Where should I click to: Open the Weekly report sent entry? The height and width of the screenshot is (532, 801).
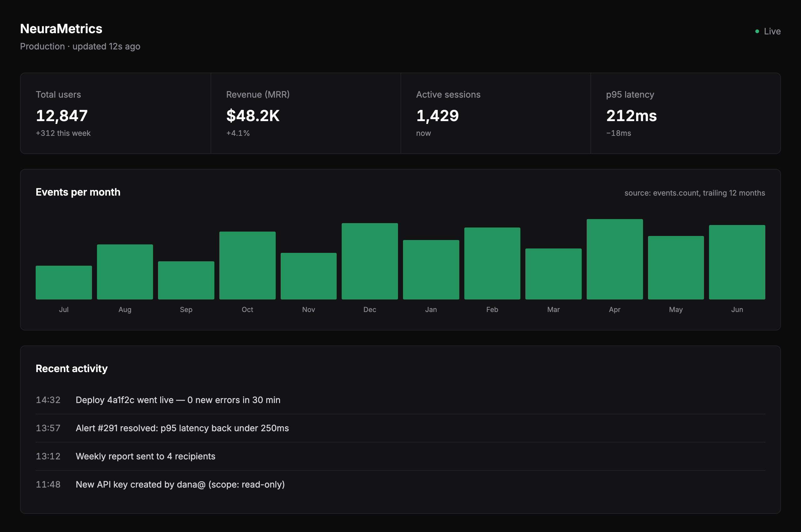(x=400, y=456)
